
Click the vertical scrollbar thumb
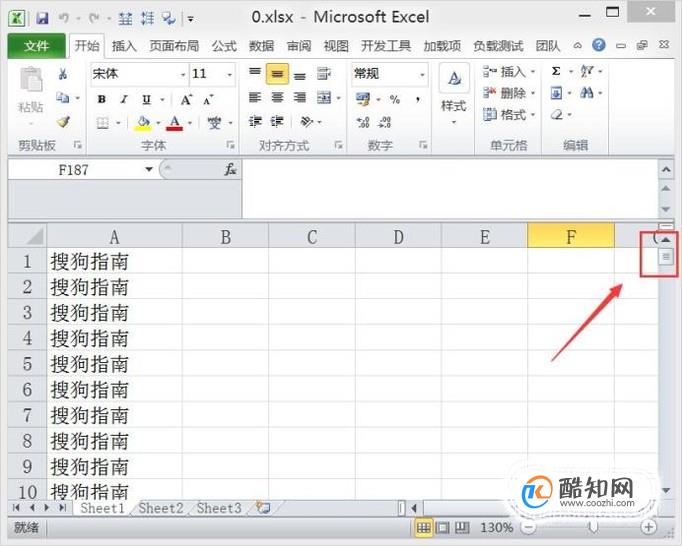coord(666,257)
